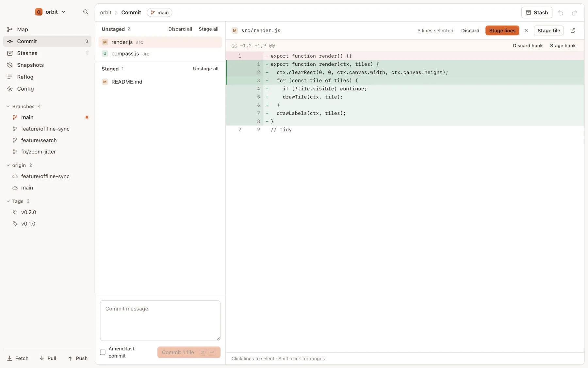Go to the Map view

(47, 29)
